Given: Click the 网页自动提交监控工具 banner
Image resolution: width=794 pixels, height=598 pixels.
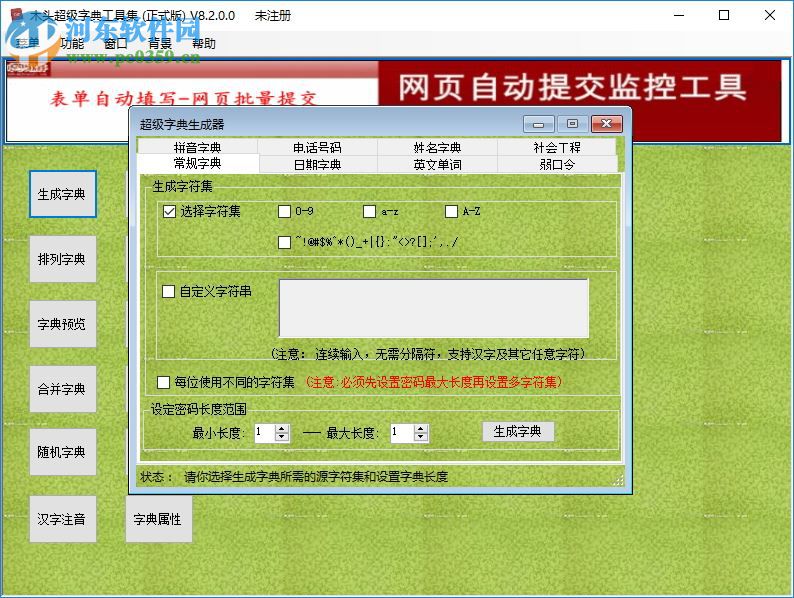Looking at the screenshot, I should pos(572,87).
